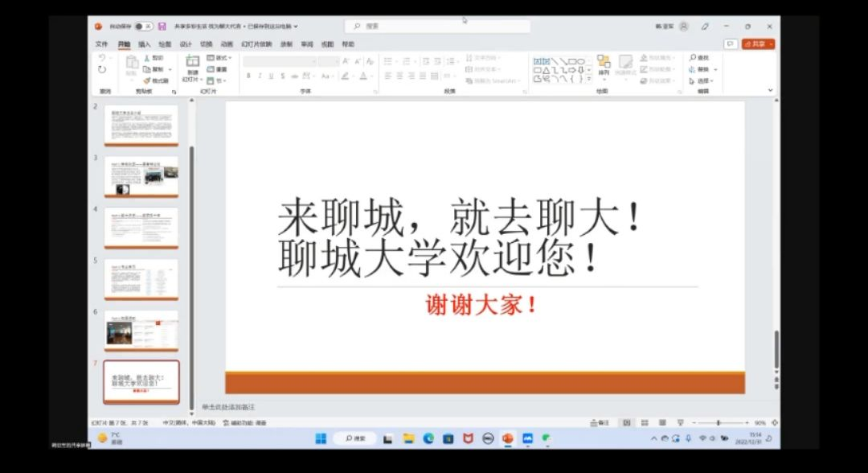Click the Save icon in title bar

[x=162, y=27]
